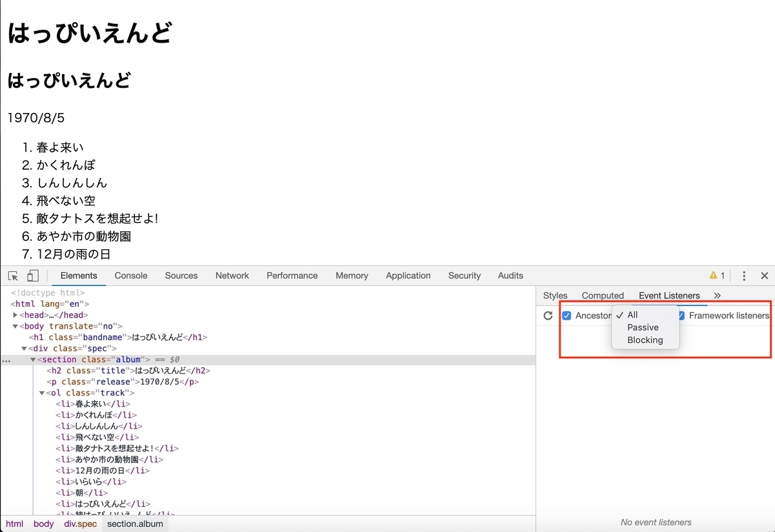Screen dimensions: 775x532
Task: Choose Passive in listener filter dropdown
Action: pyautogui.click(x=645, y=327)
